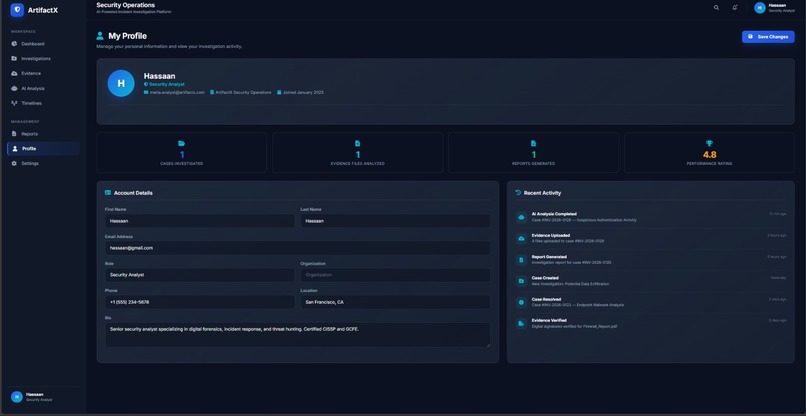Click the AI Analysis brain icon

[14, 88]
